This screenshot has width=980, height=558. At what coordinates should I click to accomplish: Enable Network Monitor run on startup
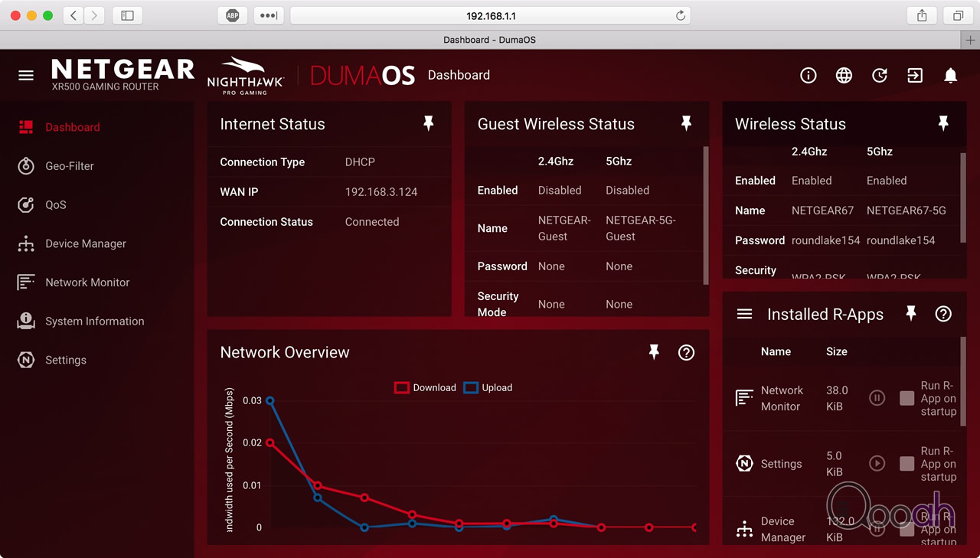907,398
